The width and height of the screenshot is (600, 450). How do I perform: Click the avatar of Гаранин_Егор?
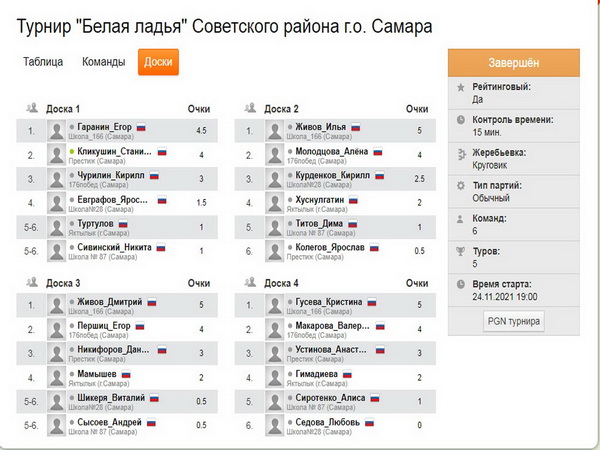click(x=57, y=130)
